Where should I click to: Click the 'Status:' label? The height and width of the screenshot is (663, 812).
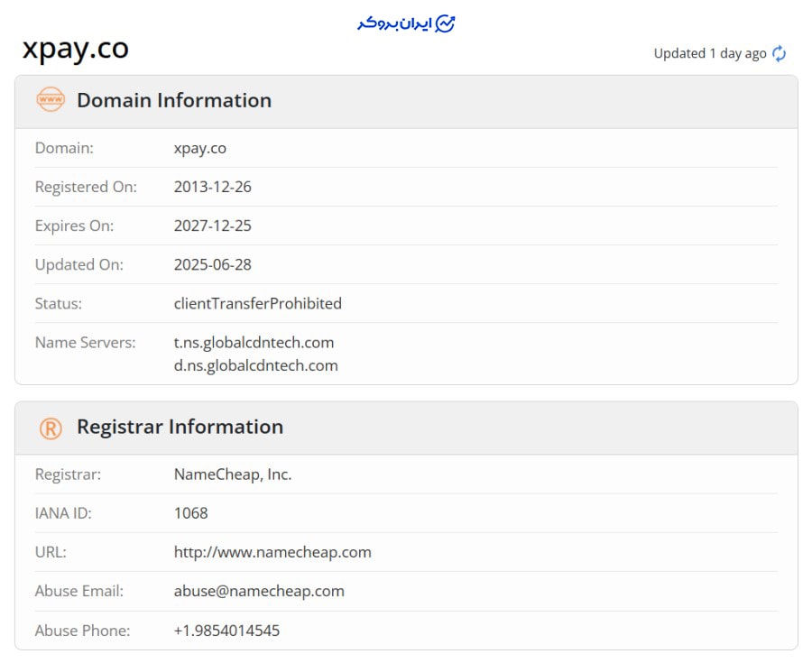pos(59,303)
